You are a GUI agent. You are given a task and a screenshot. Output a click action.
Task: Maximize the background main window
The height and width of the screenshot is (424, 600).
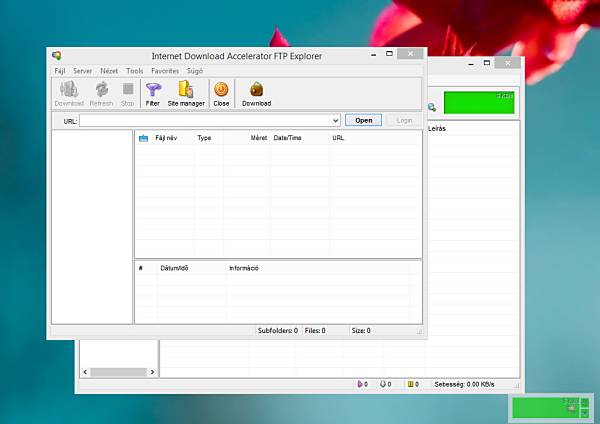[x=487, y=63]
